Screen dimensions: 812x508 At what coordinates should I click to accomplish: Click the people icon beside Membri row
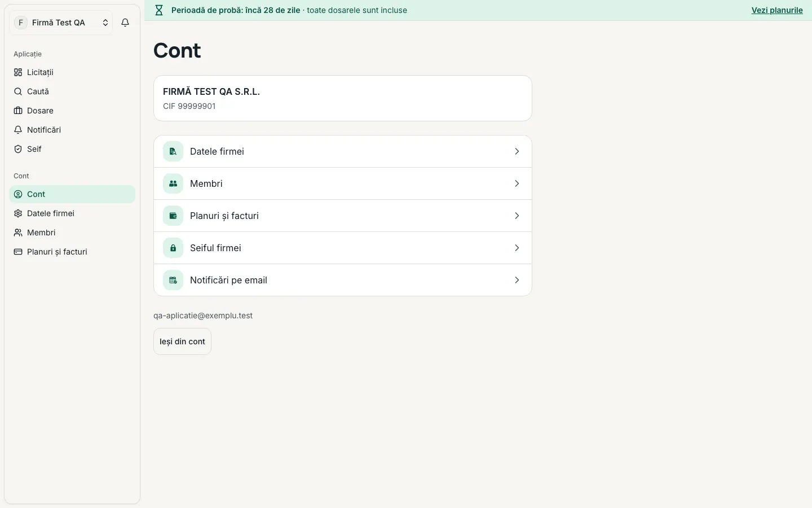click(173, 183)
